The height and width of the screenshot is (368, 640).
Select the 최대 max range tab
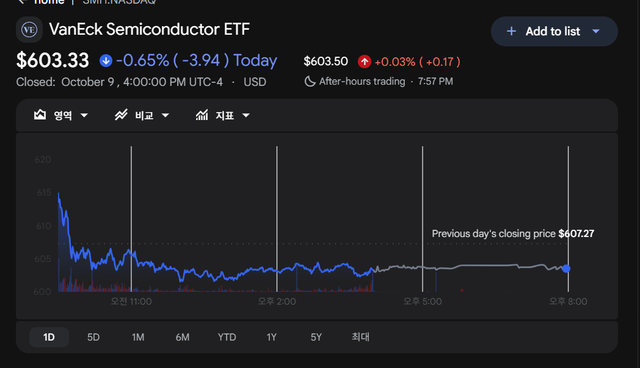click(360, 337)
